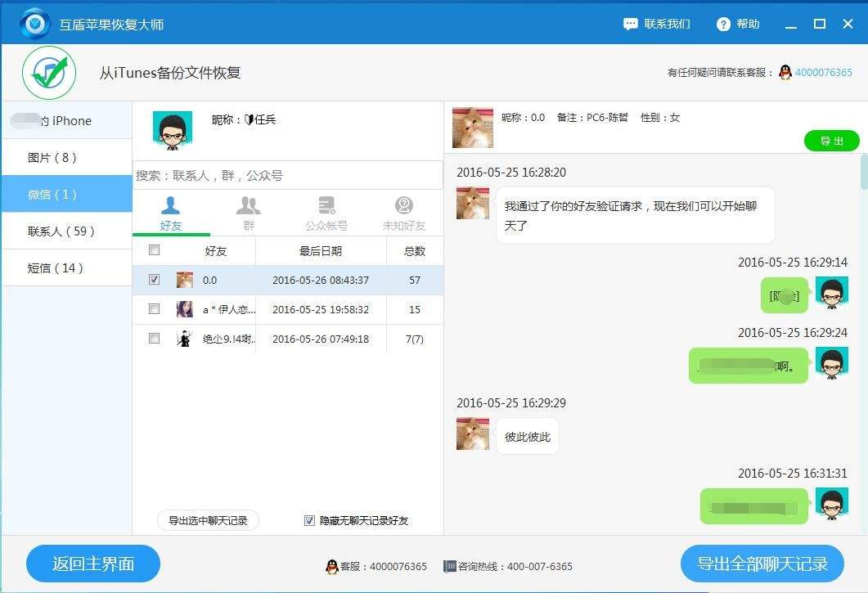Switch to the 未知好友 tab
Viewport: 868px width, 593px height.
pos(404,213)
